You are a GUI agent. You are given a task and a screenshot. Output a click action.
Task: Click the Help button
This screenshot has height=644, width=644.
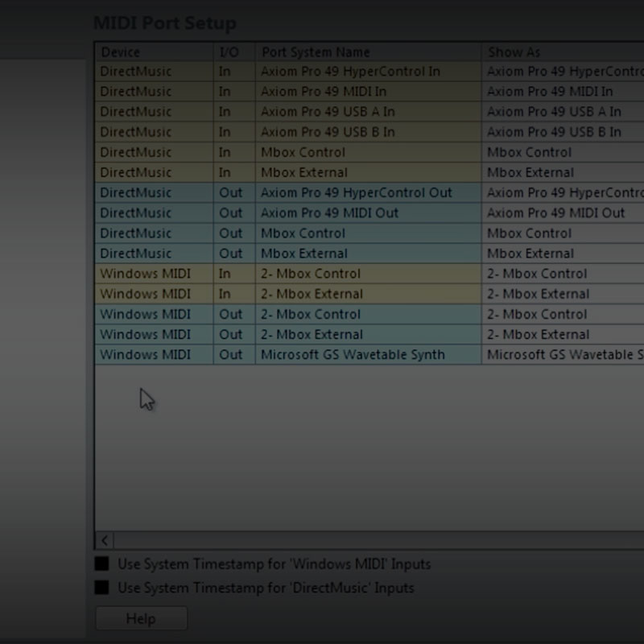pos(142,618)
